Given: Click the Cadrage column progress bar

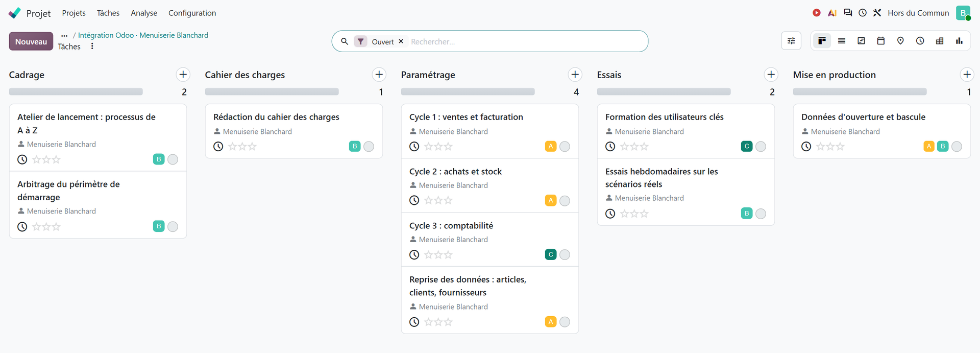Looking at the screenshot, I should (x=76, y=92).
